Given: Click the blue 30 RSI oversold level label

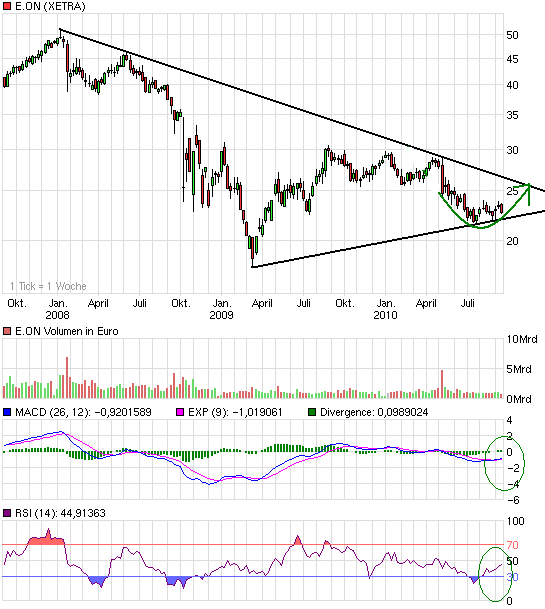Looking at the screenshot, I should pyautogui.click(x=512, y=577).
